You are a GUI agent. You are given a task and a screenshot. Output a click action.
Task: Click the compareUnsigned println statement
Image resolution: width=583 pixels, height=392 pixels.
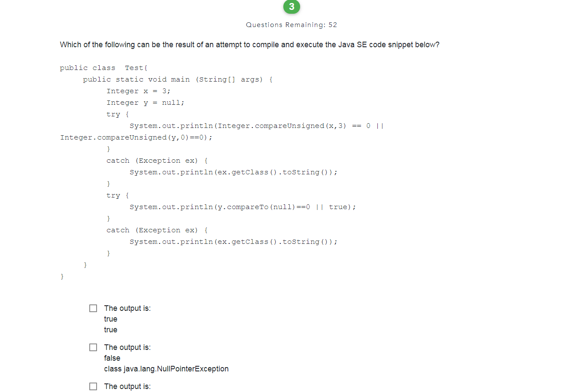[x=256, y=125]
